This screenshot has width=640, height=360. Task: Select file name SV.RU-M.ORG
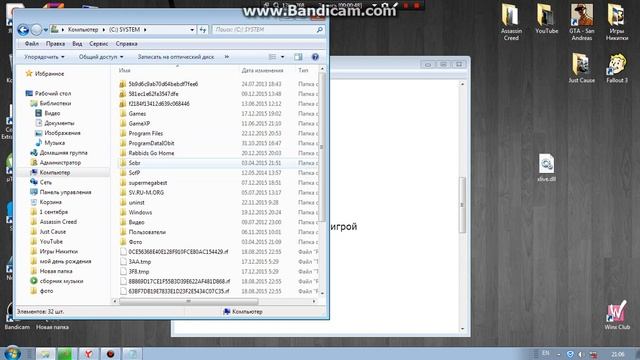(146, 193)
